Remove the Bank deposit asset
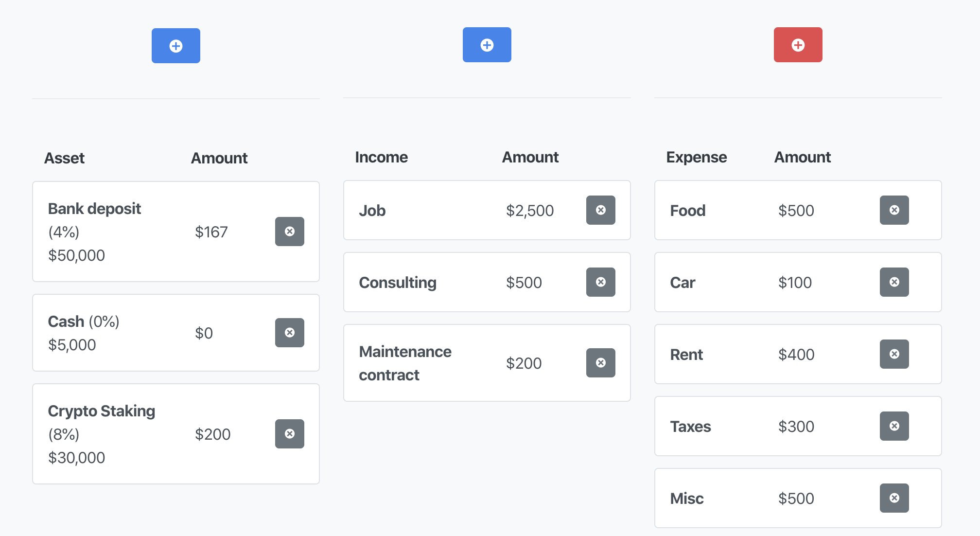This screenshot has width=980, height=536. coord(290,232)
